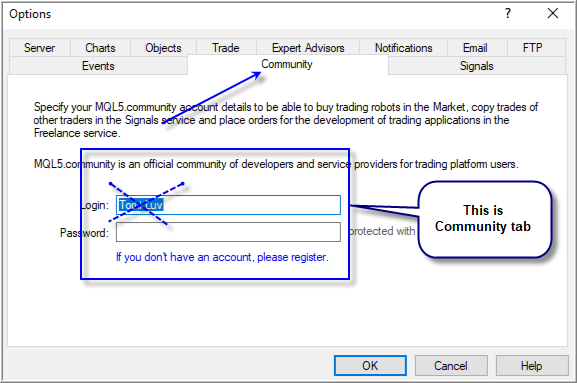
Task: Click the question mark help icon
Action: pos(508,14)
